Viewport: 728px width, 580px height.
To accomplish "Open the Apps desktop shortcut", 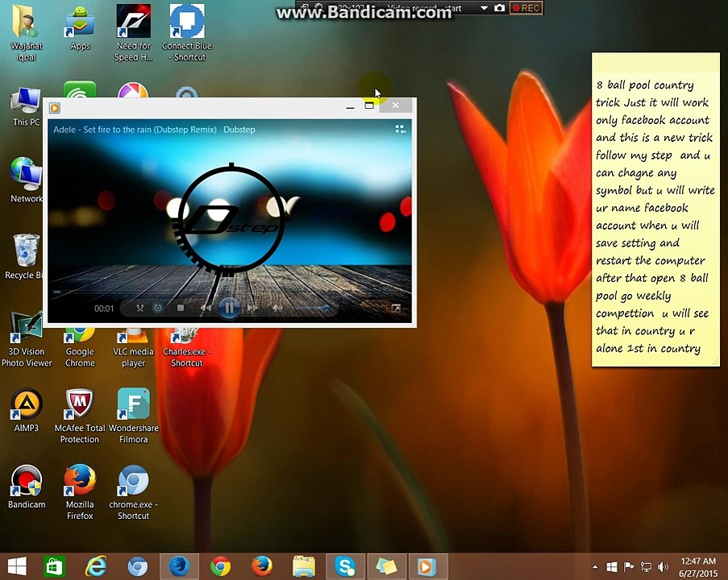I will coord(80,28).
